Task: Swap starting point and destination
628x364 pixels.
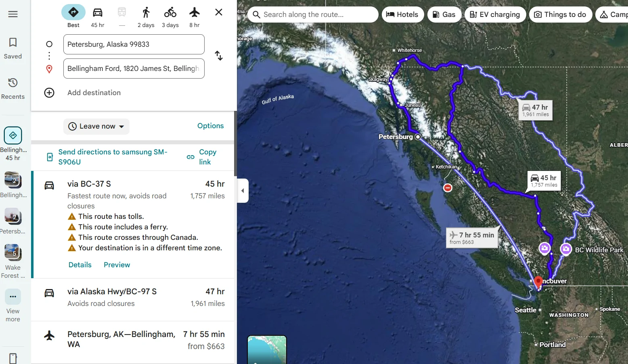Action: pyautogui.click(x=218, y=56)
